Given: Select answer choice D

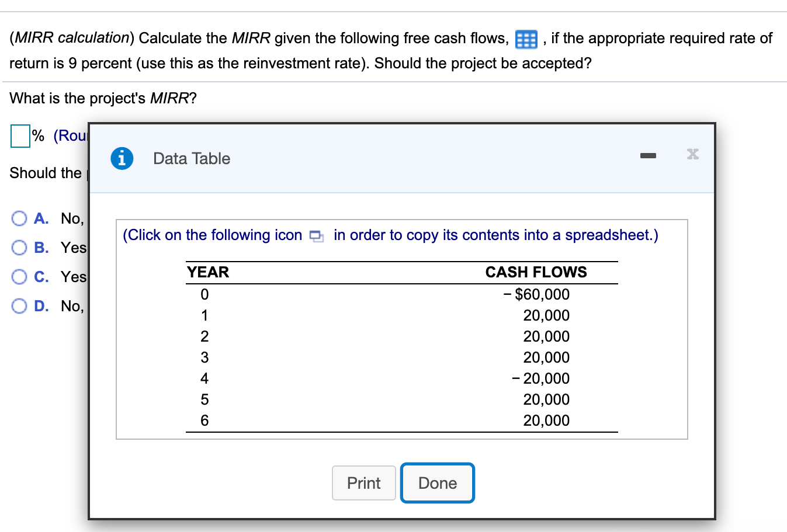Looking at the screenshot, I should 19,305.
